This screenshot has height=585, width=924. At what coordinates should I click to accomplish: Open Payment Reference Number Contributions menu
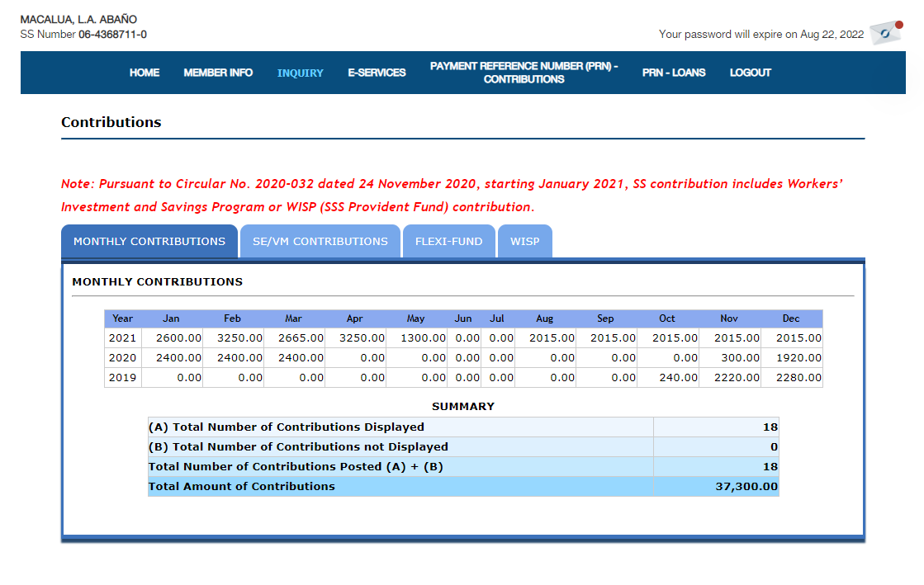(524, 73)
